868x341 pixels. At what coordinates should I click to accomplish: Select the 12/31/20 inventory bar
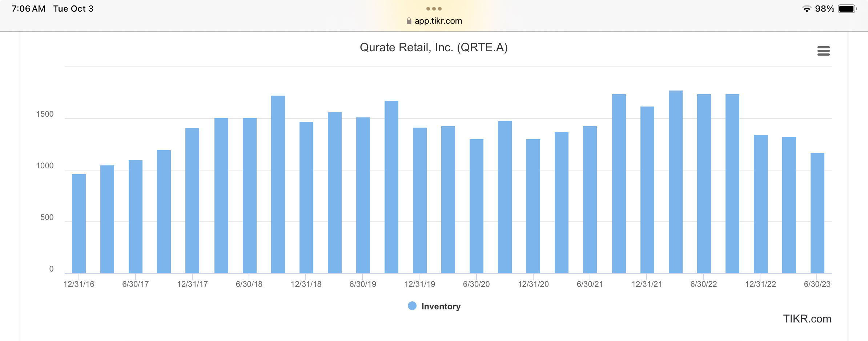click(533, 206)
